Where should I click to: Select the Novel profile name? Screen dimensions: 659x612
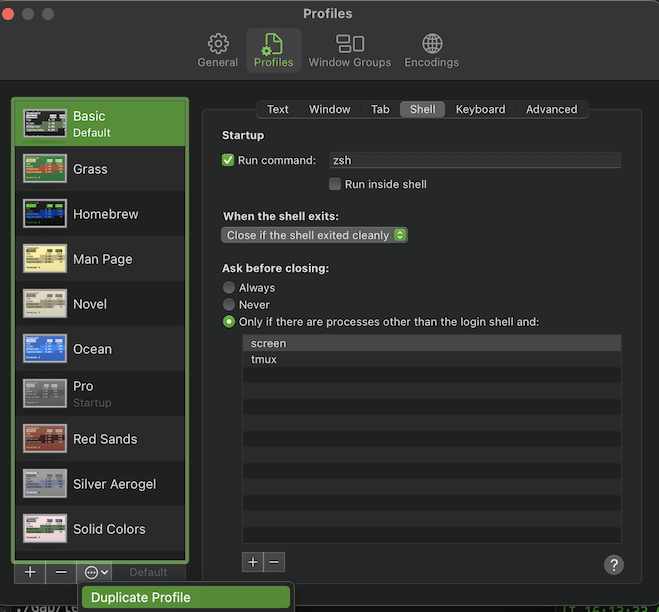90,304
